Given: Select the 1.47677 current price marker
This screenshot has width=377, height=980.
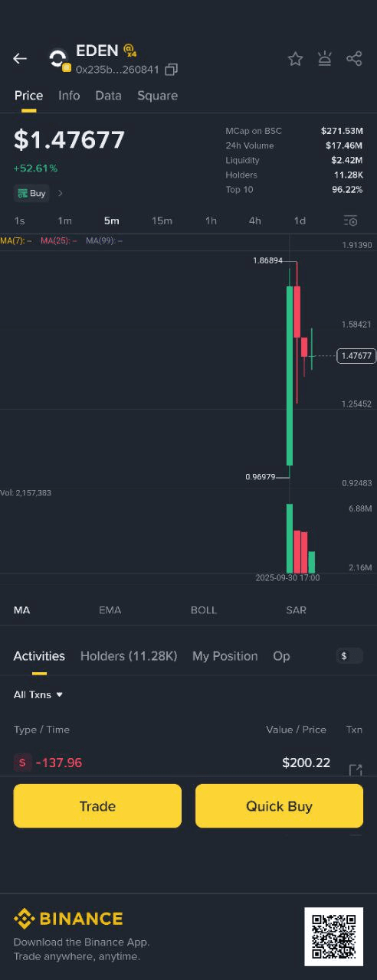Looking at the screenshot, I should click(x=356, y=355).
